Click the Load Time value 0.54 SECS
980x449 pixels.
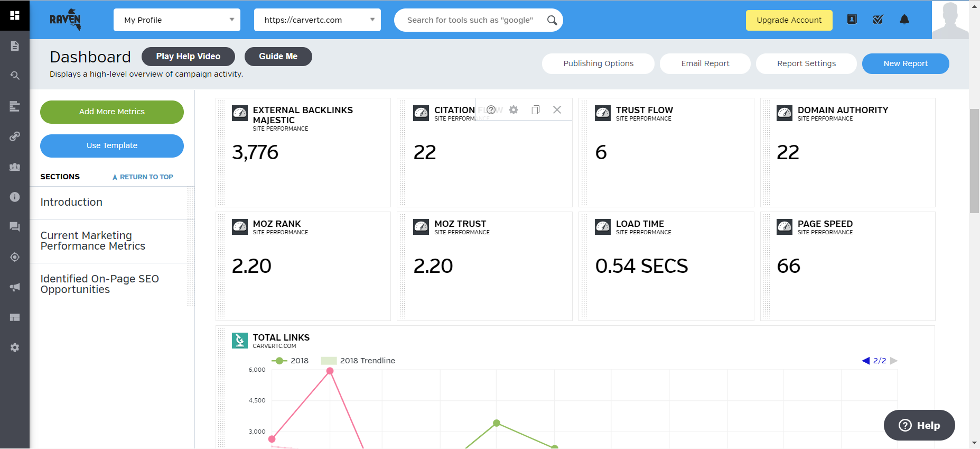tap(641, 266)
